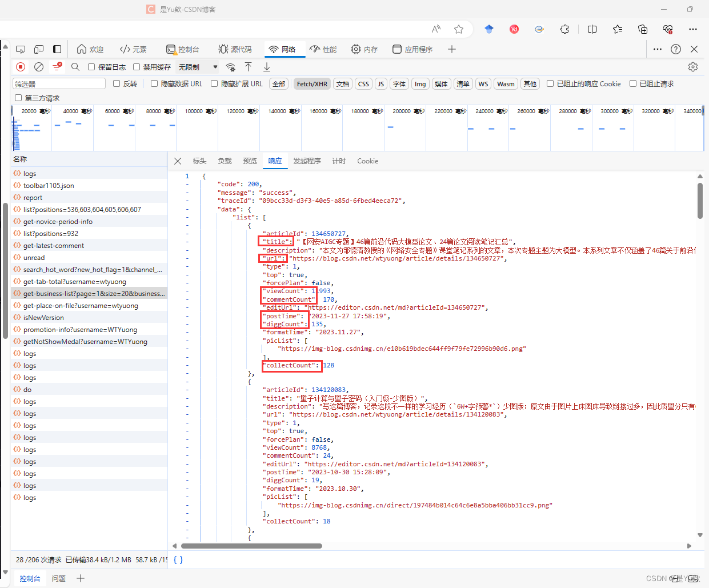This screenshot has width=709, height=588.
Task: Filter requests by WS type
Action: (x=483, y=84)
